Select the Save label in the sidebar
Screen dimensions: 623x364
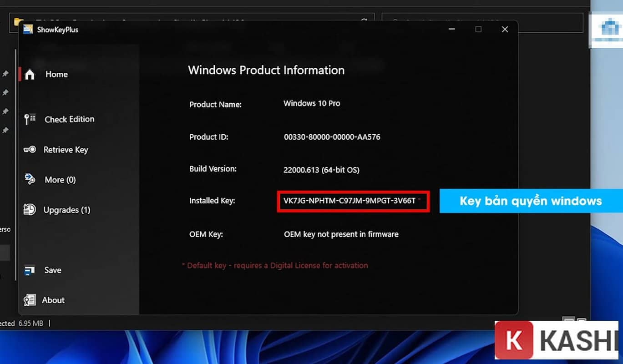[53, 270]
